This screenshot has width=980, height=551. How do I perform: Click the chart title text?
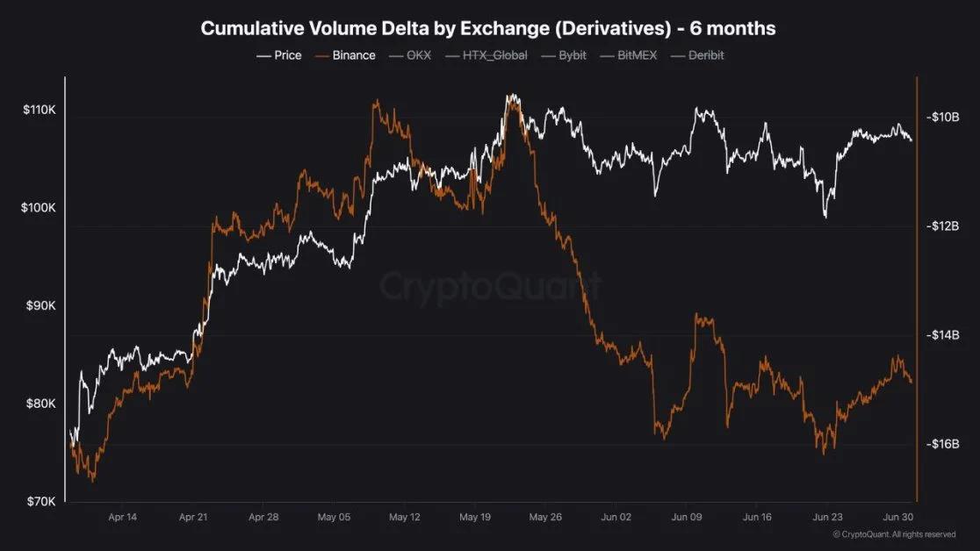point(488,28)
